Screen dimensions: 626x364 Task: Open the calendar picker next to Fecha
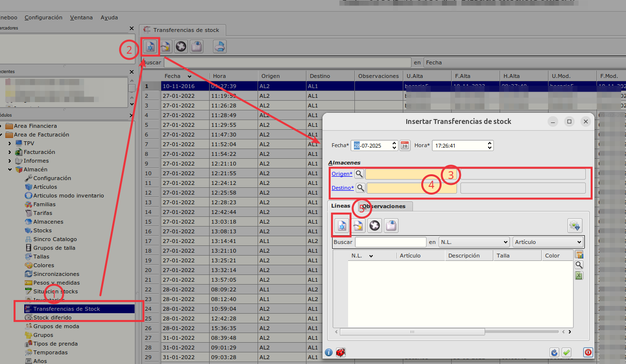404,146
